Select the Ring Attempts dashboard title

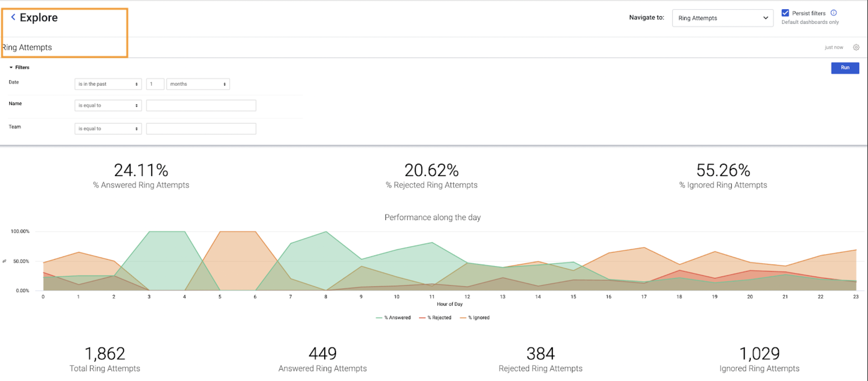[27, 47]
